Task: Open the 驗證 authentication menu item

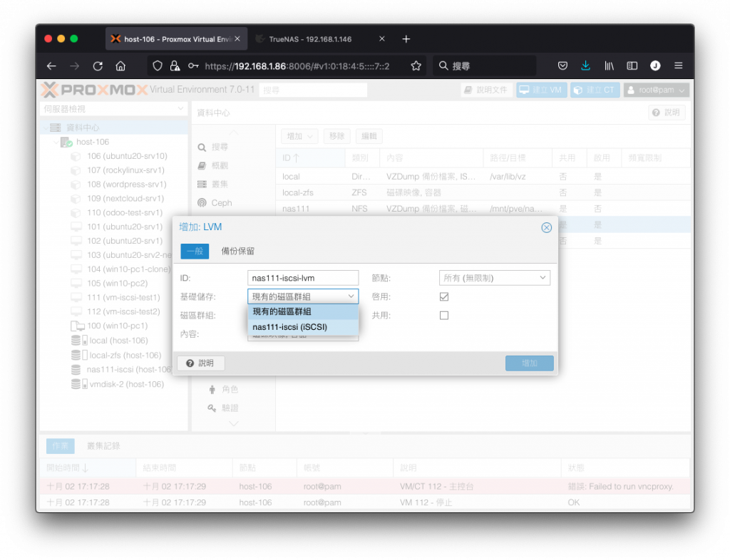Action: (230, 408)
